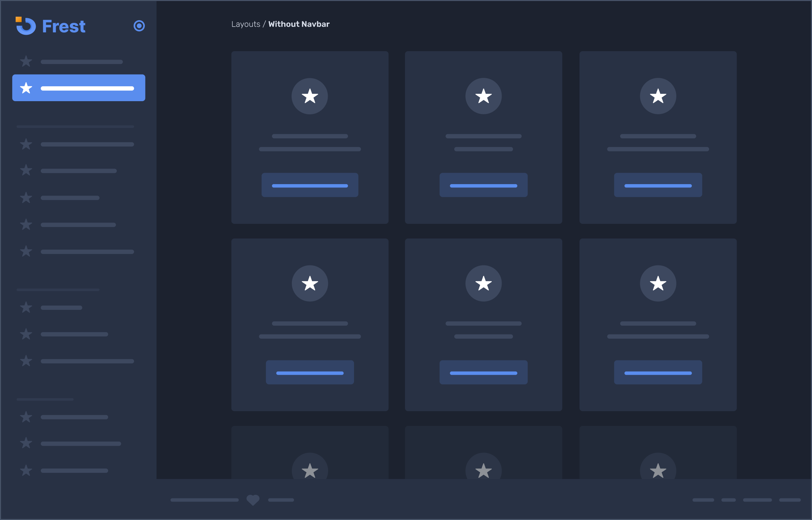Click the star circle in top-middle card
Image resolution: width=812 pixels, height=520 pixels.
tap(483, 96)
